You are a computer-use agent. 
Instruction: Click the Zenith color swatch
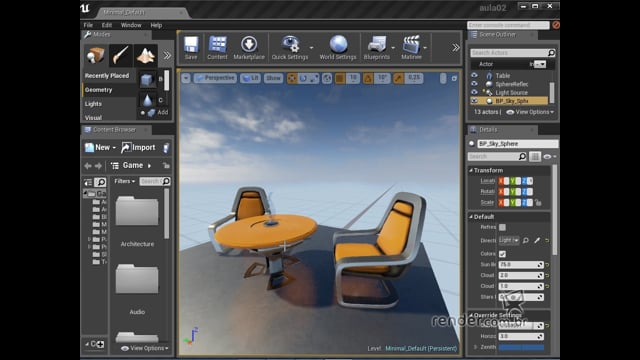(521, 347)
